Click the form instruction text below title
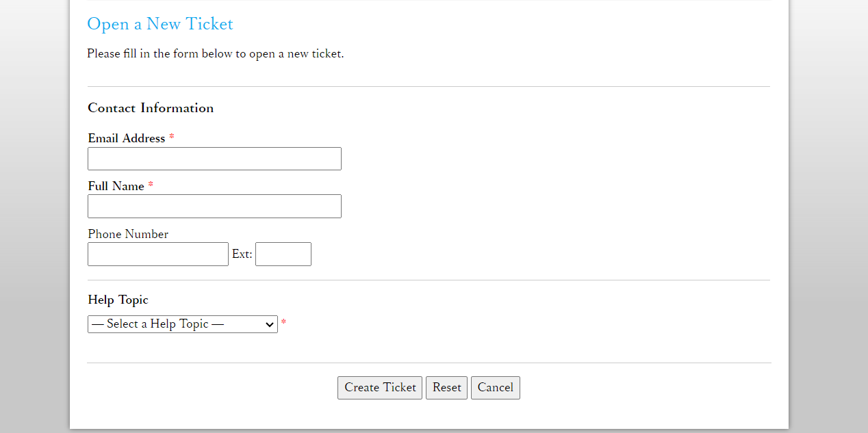The width and height of the screenshot is (868, 433). 216,54
